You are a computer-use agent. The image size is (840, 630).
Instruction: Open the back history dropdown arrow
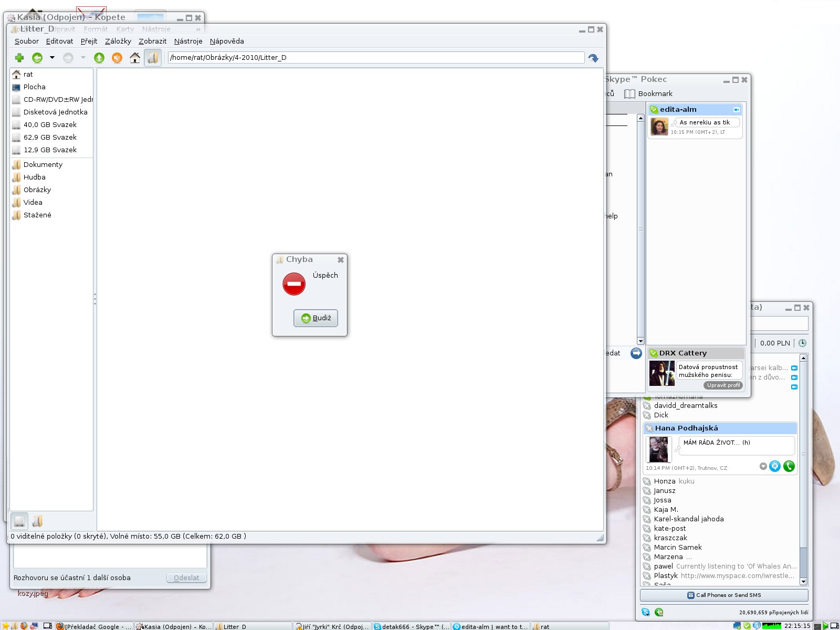52,58
